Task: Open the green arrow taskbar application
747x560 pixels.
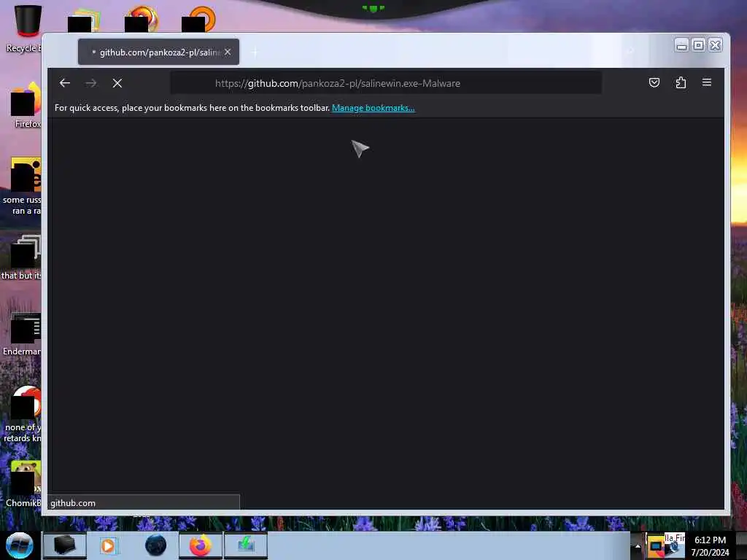Action: (246, 545)
